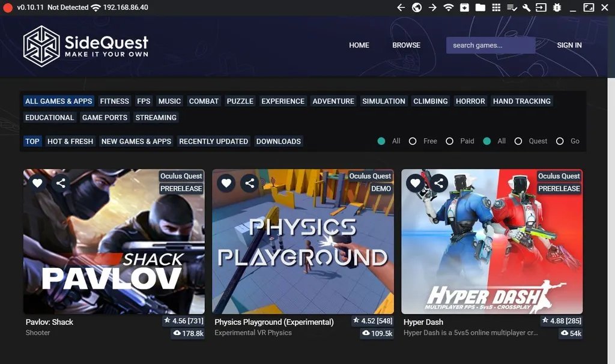Screen dimensions: 615x364
Task: Click the search games input field
Action: point(490,45)
